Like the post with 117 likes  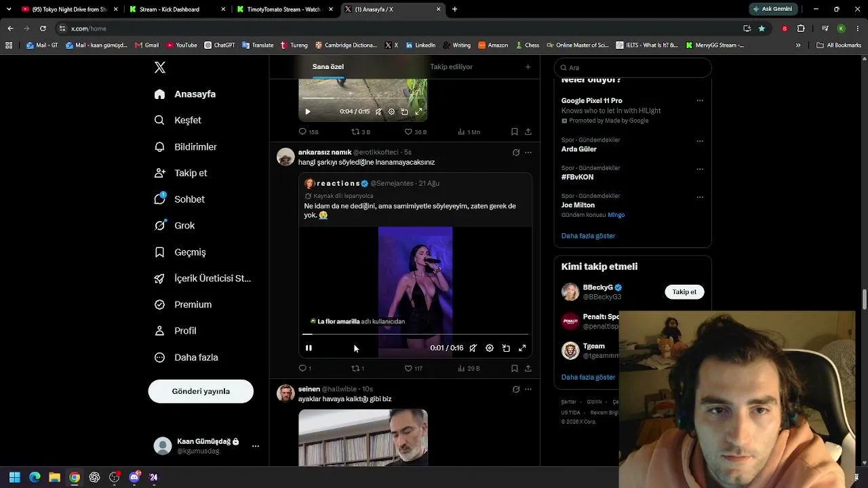413,368
